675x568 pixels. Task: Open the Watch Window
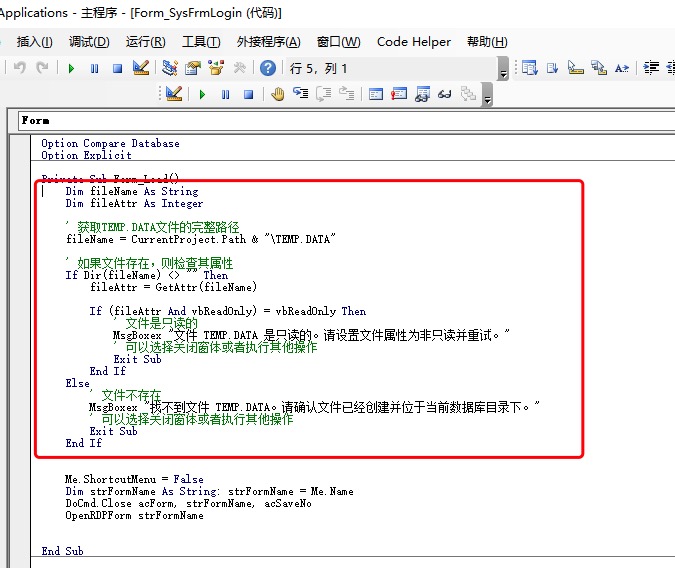coord(422,94)
